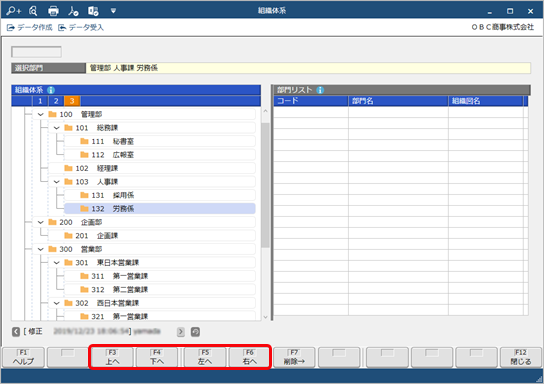The image size is (544, 384).
Task: Click the F3 上へ button
Action: (112, 357)
